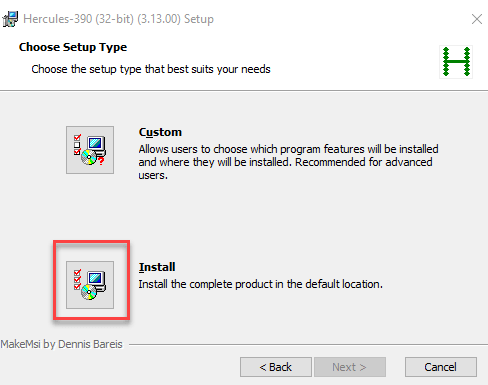Click the computer monitor in Custom icon
Image resolution: width=488 pixels, height=385 pixels.
pos(96,145)
